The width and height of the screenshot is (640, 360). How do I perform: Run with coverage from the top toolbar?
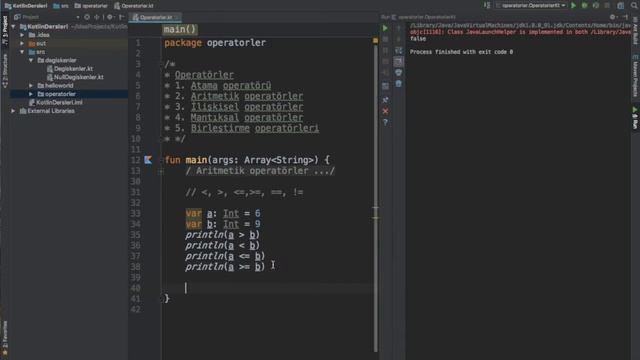click(x=596, y=5)
